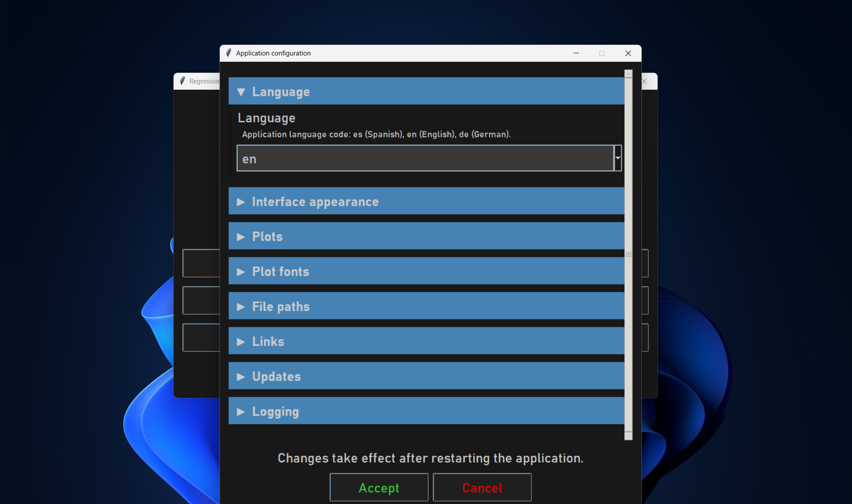The width and height of the screenshot is (852, 504).
Task: Click the language code description text
Action: coord(376,134)
